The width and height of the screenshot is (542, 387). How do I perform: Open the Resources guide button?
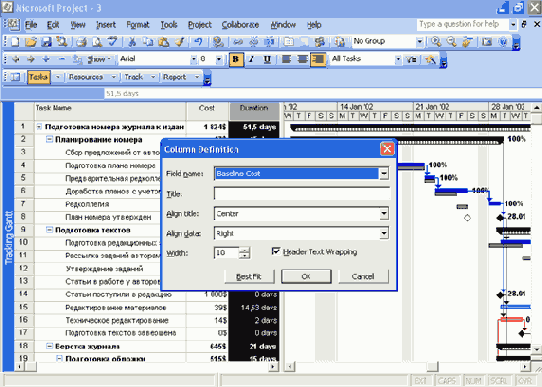[x=86, y=77]
